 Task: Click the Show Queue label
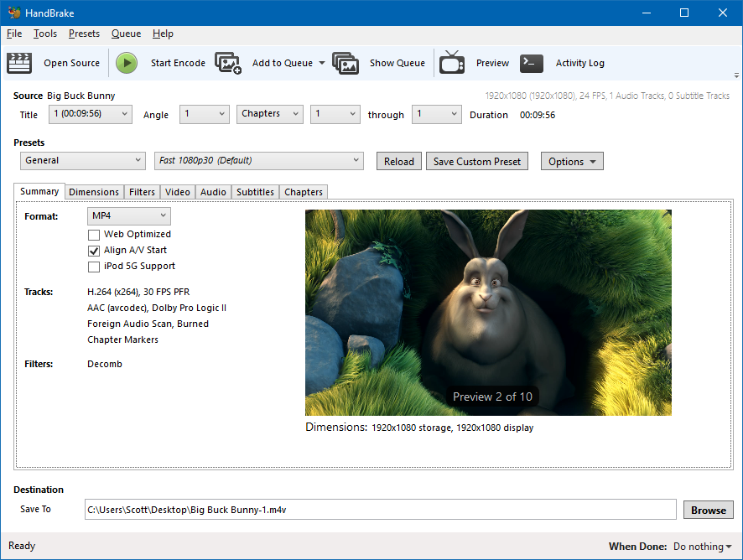point(397,63)
